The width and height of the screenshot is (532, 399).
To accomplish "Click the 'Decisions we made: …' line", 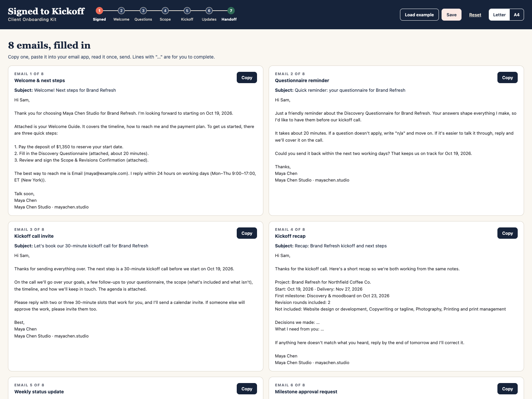I will 297,322.
